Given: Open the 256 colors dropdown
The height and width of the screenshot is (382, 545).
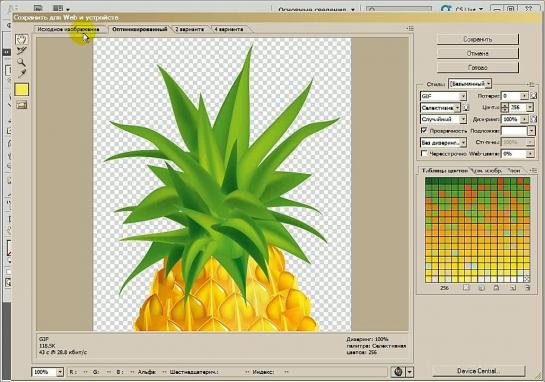Looking at the screenshot, I should tap(529, 107).
